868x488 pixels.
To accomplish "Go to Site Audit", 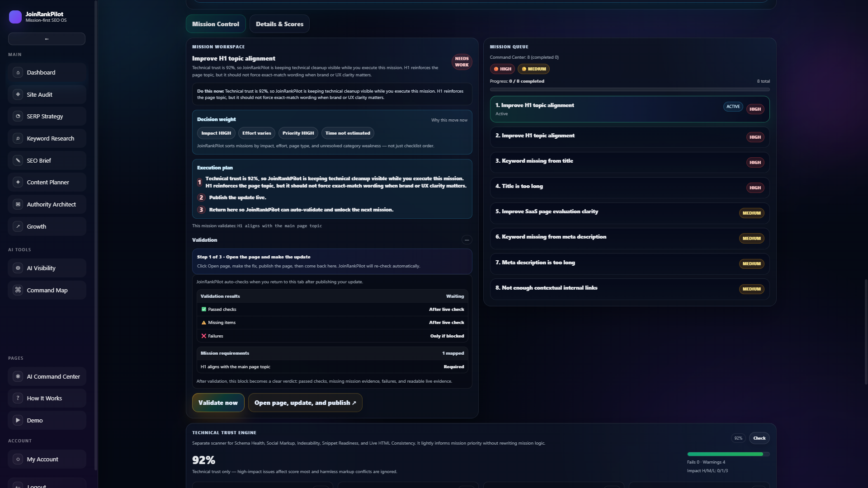I will pos(47,94).
